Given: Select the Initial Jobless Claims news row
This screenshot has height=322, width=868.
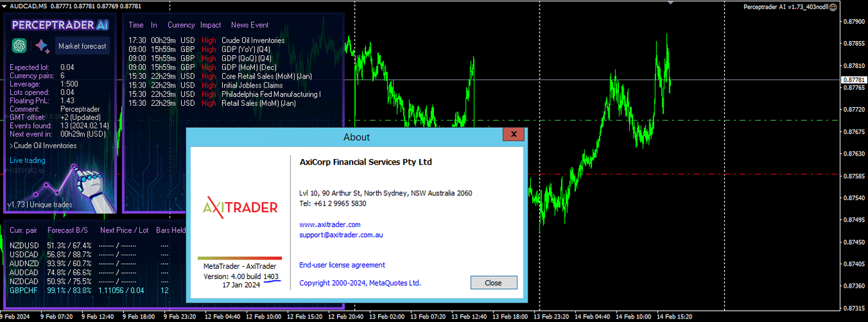Looking at the screenshot, I should pos(205,86).
